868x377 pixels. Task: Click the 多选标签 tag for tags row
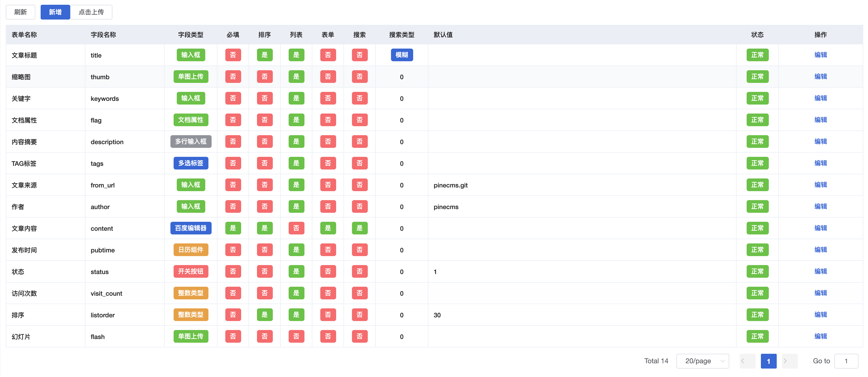(191, 163)
